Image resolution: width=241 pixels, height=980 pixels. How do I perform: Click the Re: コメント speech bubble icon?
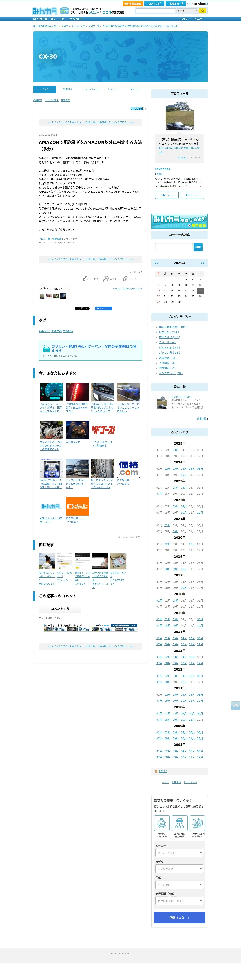106,279
